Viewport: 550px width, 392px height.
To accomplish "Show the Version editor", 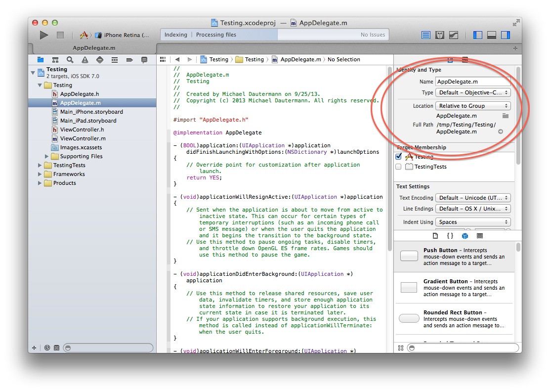I will pos(454,35).
